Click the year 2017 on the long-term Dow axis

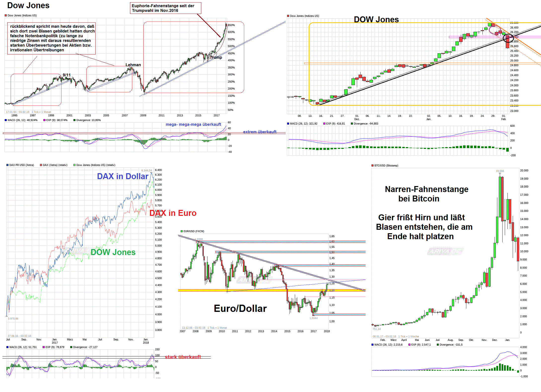217,115
